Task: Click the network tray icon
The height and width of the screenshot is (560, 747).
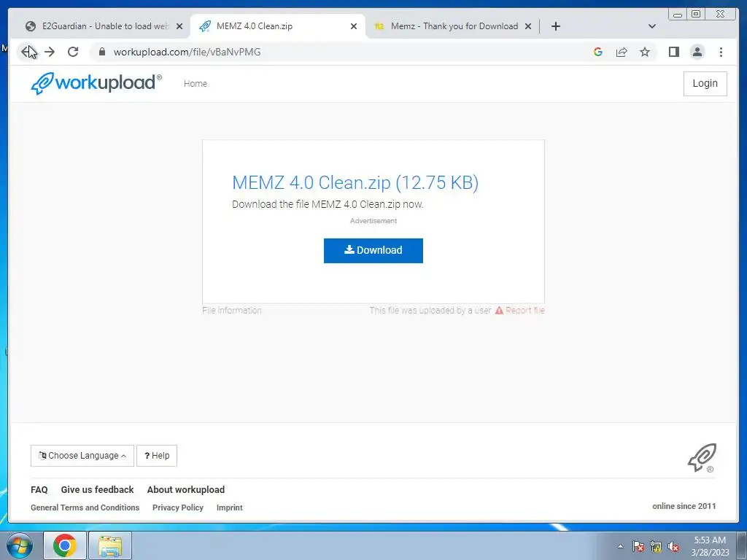Action: [x=656, y=546]
